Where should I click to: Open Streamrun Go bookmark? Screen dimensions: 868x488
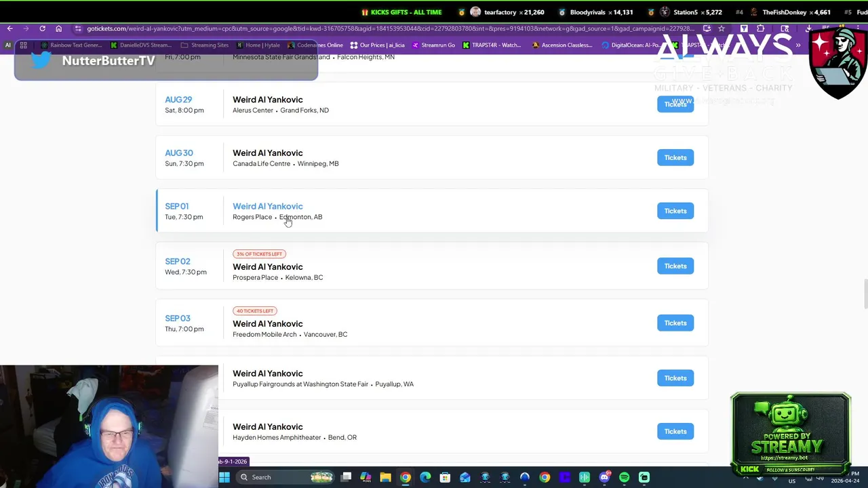coord(433,45)
